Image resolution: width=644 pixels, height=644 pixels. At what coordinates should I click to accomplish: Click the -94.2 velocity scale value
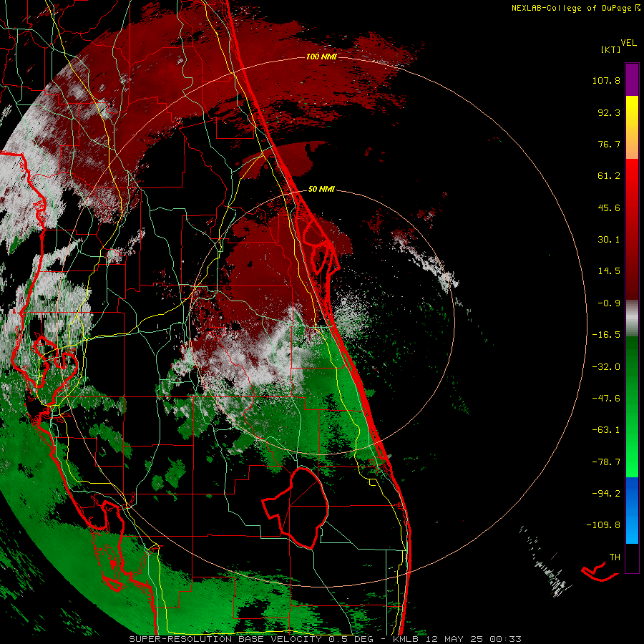pos(606,493)
